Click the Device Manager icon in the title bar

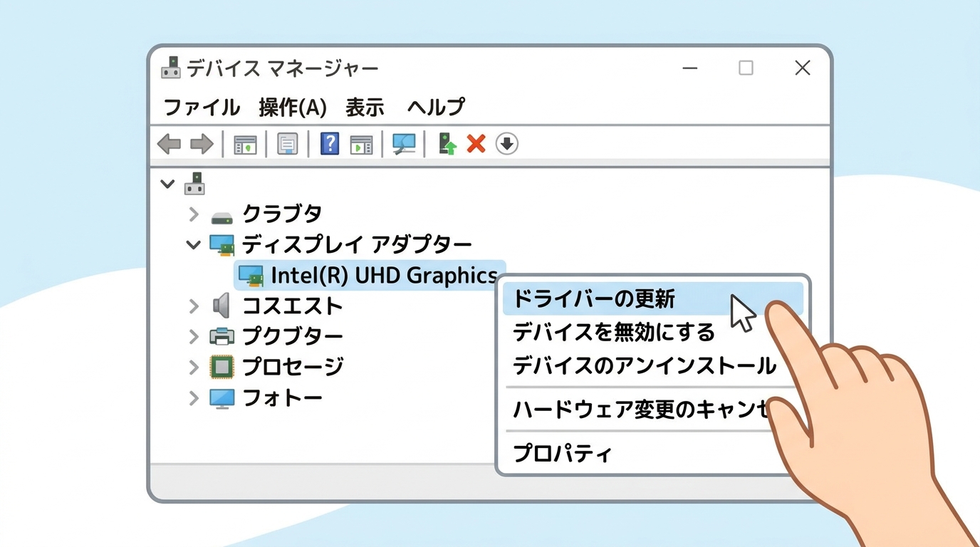pyautogui.click(x=170, y=68)
